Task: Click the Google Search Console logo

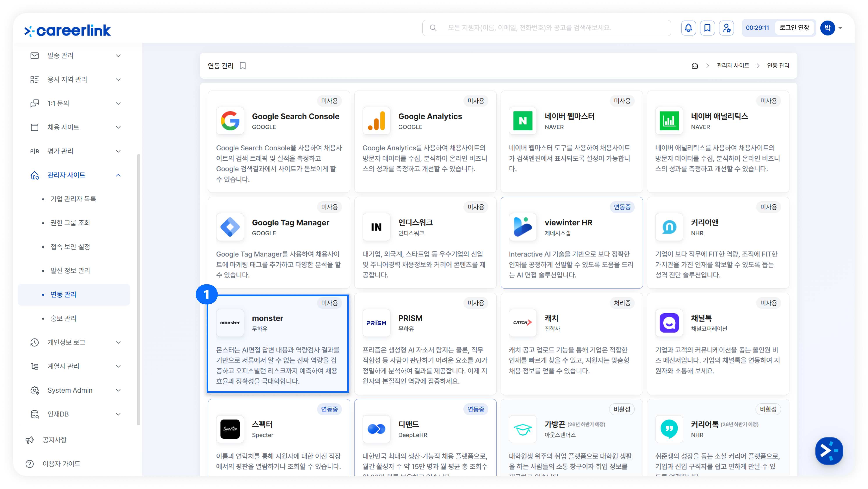Action: click(x=230, y=121)
